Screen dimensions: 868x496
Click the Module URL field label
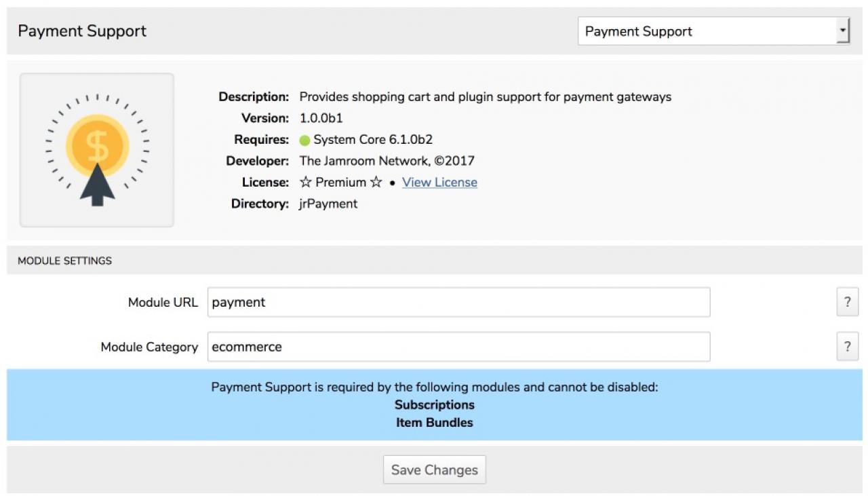pyautogui.click(x=163, y=303)
